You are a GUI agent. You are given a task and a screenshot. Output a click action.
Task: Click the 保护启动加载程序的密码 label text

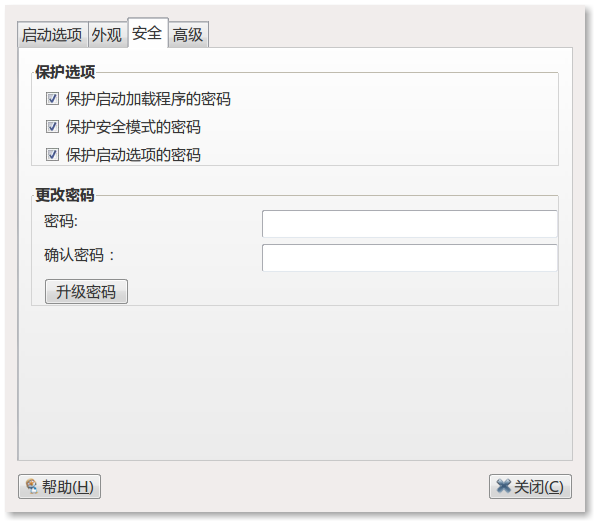148,99
